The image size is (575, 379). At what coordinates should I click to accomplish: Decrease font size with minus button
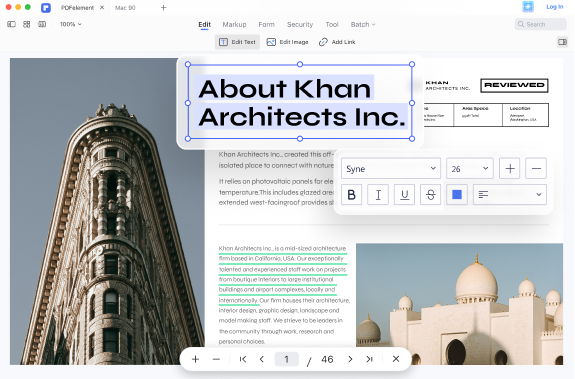tap(536, 169)
